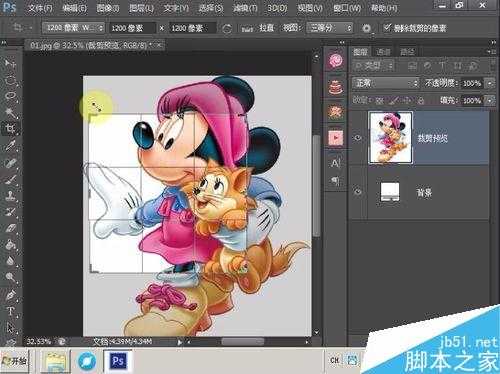This screenshot has height=374, width=500.
Task: Open the 窗口(W) Window menu
Action: 347,8
